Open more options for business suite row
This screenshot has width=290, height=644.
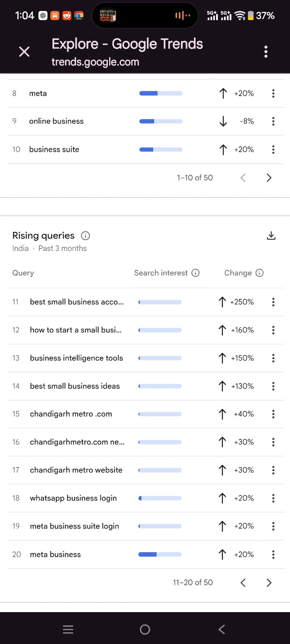tap(273, 149)
